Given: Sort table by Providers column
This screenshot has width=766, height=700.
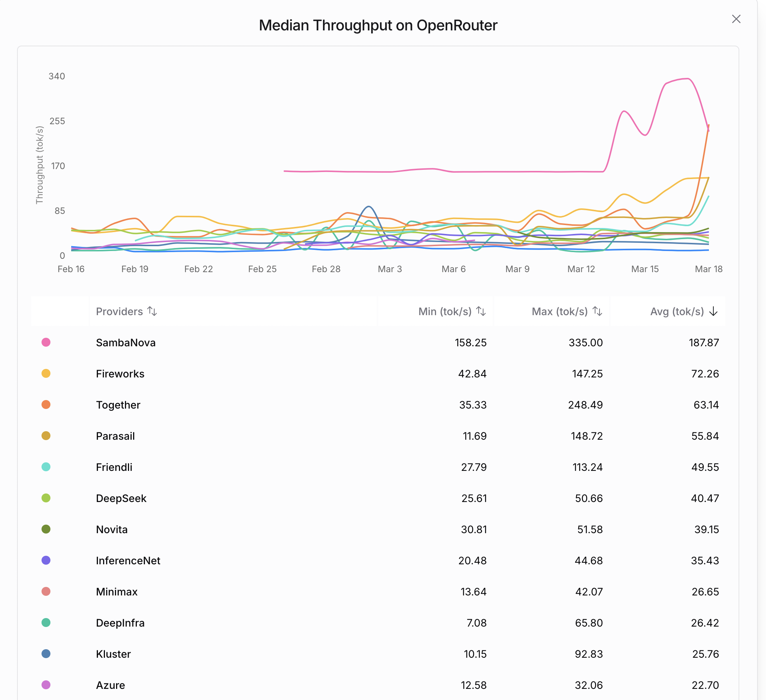Looking at the screenshot, I should coord(126,311).
